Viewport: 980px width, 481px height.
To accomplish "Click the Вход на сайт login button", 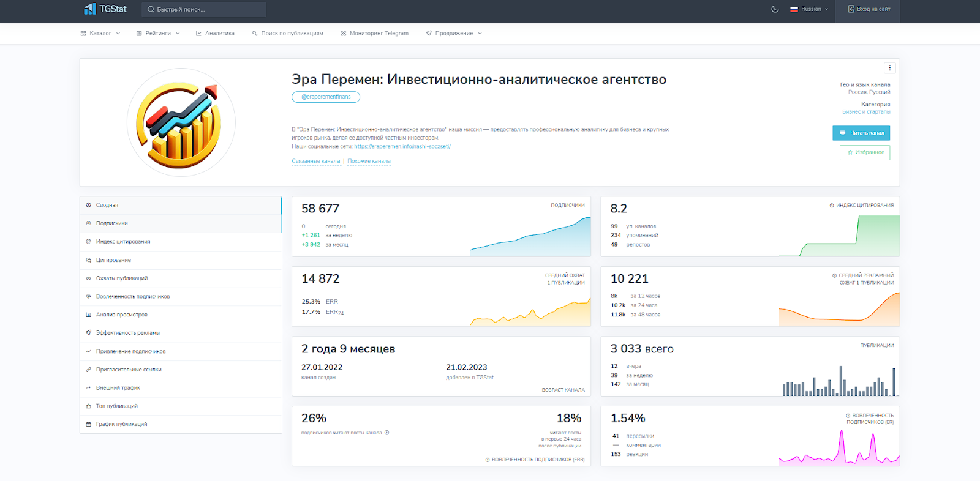I will tap(869, 9).
